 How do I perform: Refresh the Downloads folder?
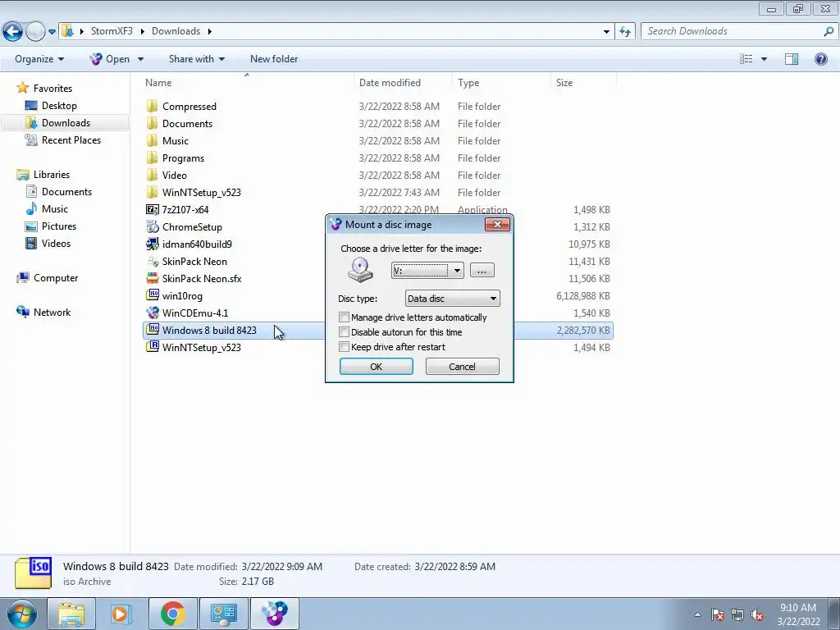pyautogui.click(x=624, y=31)
